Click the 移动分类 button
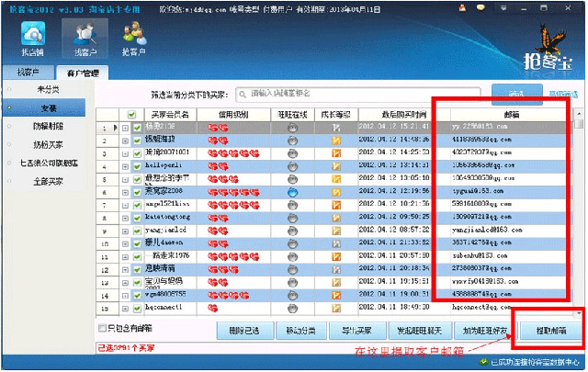This screenshot has height=372, width=588. (x=300, y=331)
